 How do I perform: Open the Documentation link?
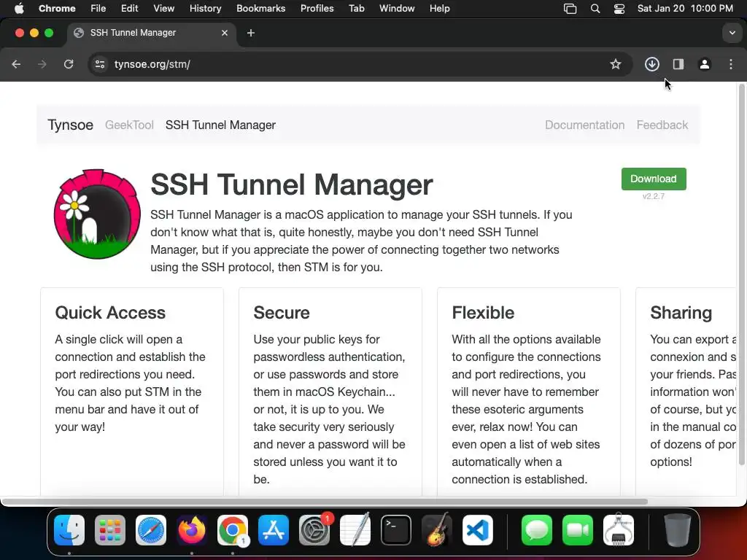pos(584,125)
